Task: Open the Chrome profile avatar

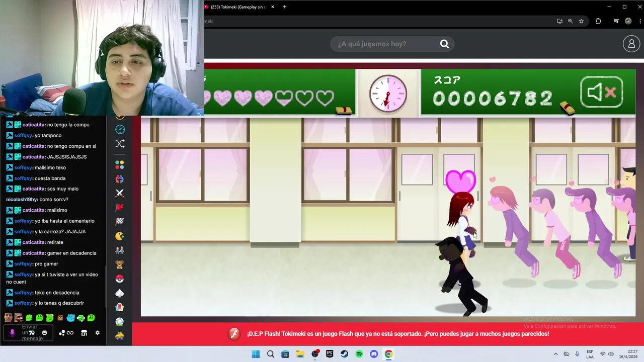Action: [x=628, y=21]
